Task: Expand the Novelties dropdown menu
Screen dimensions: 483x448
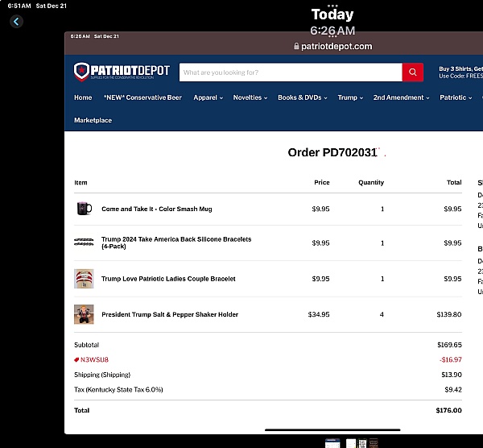Action: click(x=250, y=97)
